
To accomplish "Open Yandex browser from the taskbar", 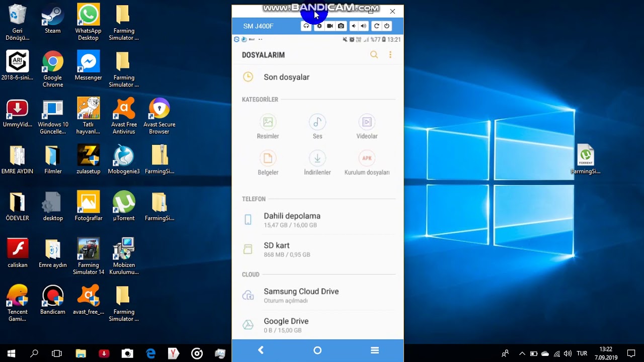I will (174, 353).
